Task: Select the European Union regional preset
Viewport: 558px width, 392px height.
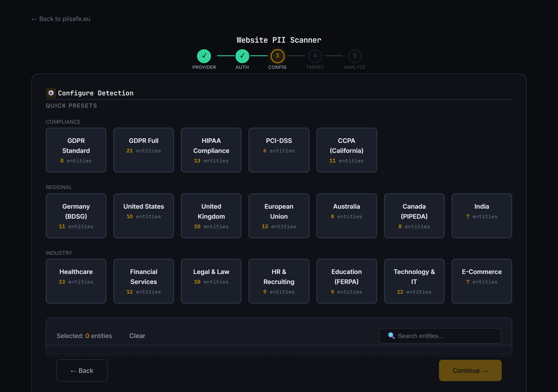Action: (x=279, y=216)
